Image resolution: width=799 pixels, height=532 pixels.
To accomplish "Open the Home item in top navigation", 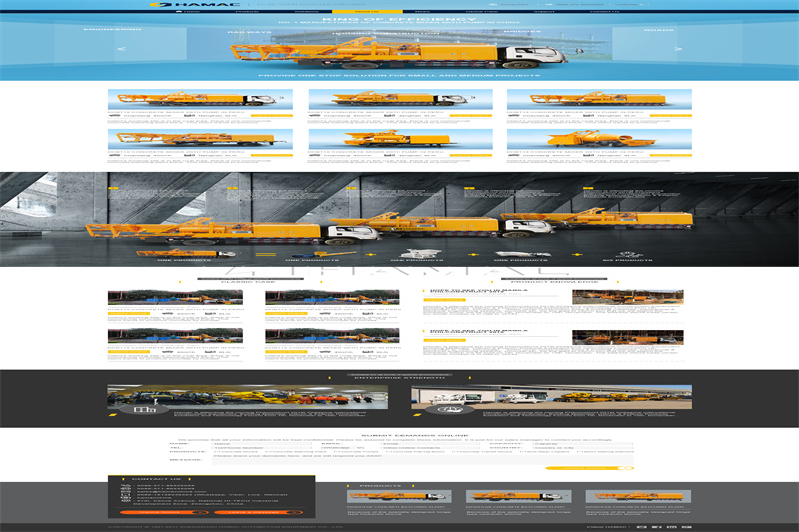I will click(192, 11).
